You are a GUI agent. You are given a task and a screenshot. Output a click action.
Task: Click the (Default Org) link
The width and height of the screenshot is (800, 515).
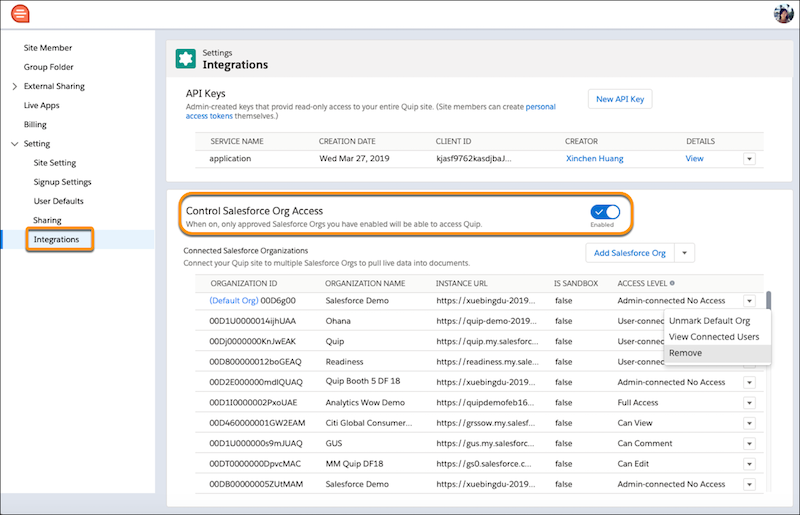[234, 301]
